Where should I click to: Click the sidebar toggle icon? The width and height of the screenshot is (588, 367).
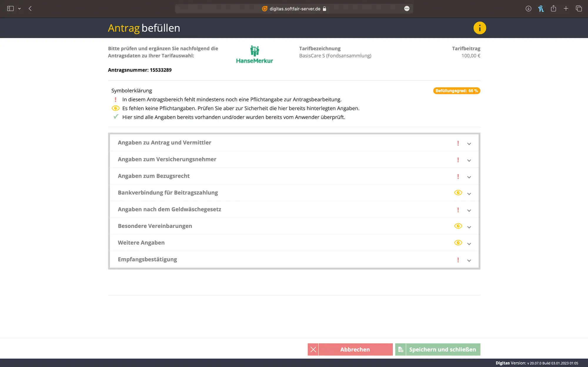click(10, 9)
